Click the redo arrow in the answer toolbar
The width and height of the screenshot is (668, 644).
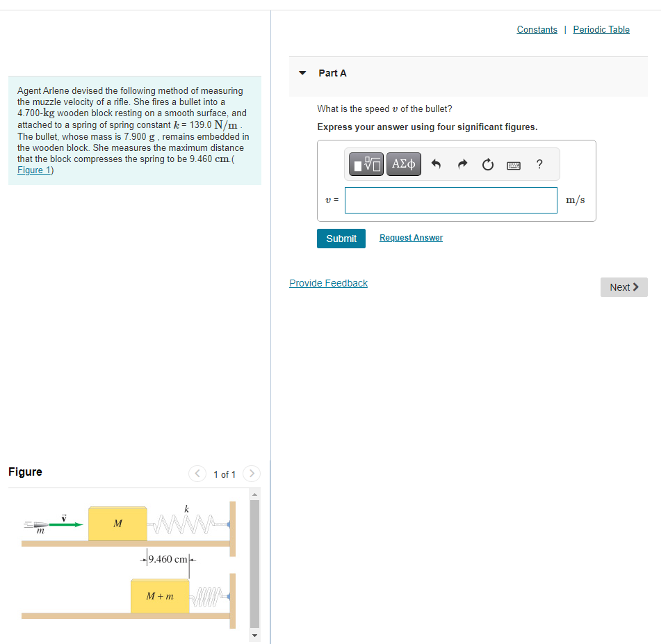coord(462,163)
